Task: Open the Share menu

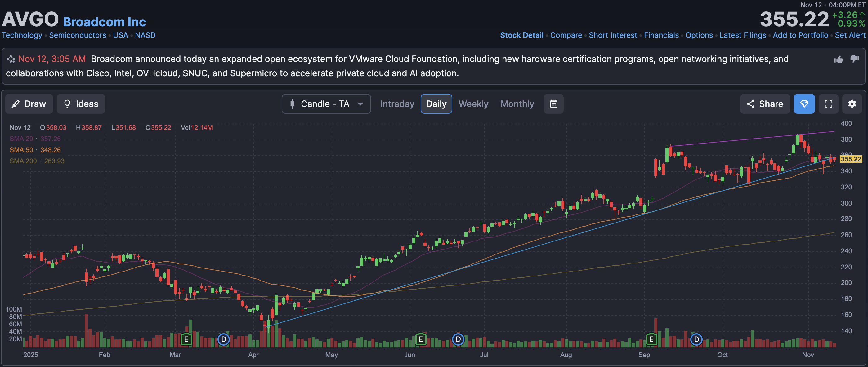Action: click(765, 104)
